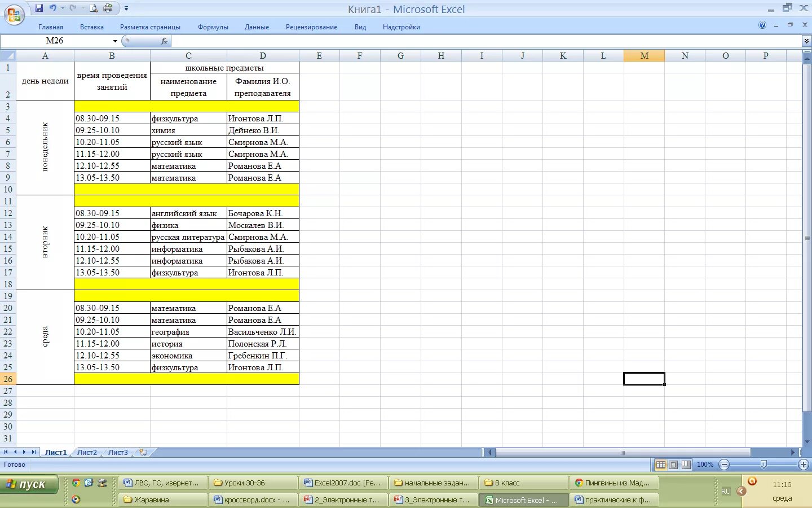812x508 pixels.
Task: Open the Вставка ribbon tab
Action: [x=92, y=27]
